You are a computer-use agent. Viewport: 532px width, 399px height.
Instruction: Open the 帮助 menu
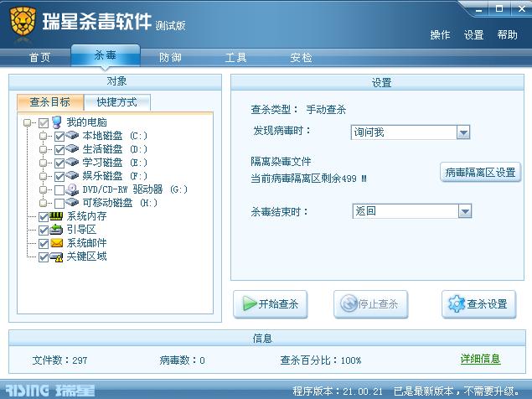[507, 34]
